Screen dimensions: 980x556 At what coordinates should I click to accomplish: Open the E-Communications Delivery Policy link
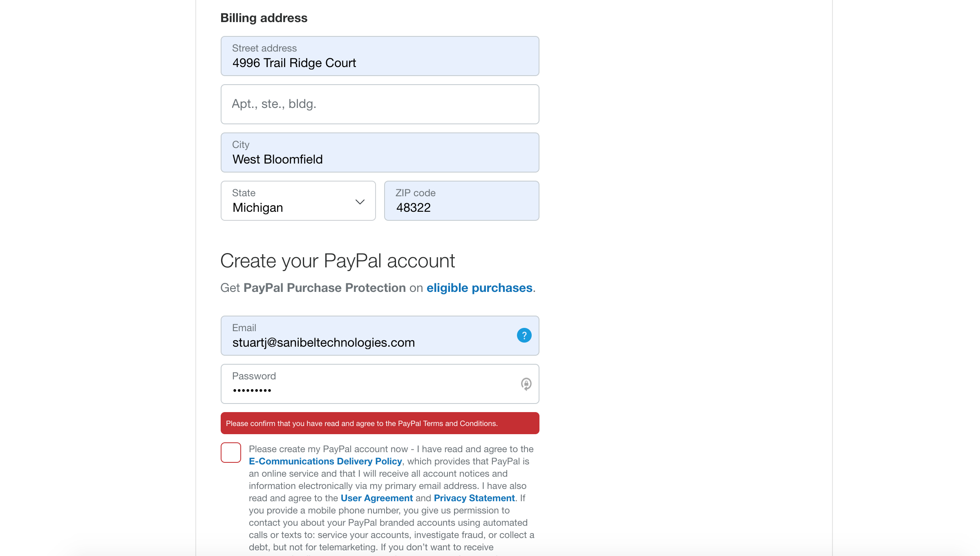(x=325, y=461)
